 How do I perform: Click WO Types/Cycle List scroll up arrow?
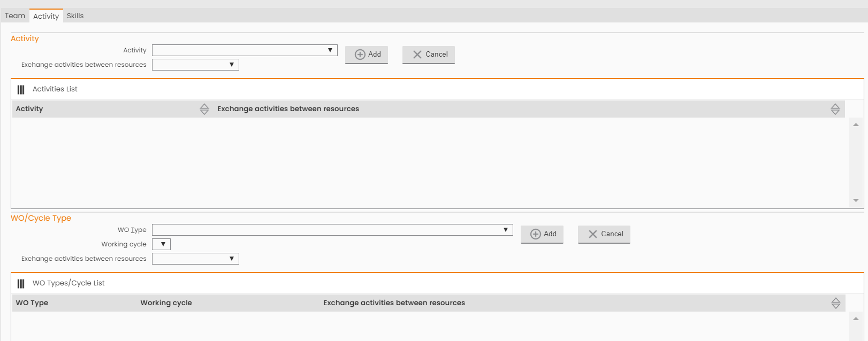point(856,319)
